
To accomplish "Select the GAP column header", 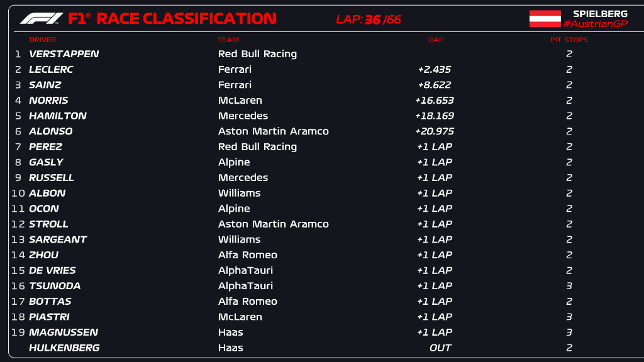I will [x=436, y=40].
